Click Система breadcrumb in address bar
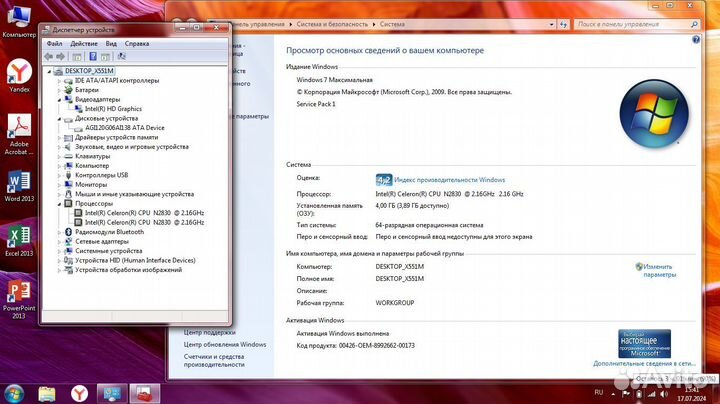 [392, 24]
